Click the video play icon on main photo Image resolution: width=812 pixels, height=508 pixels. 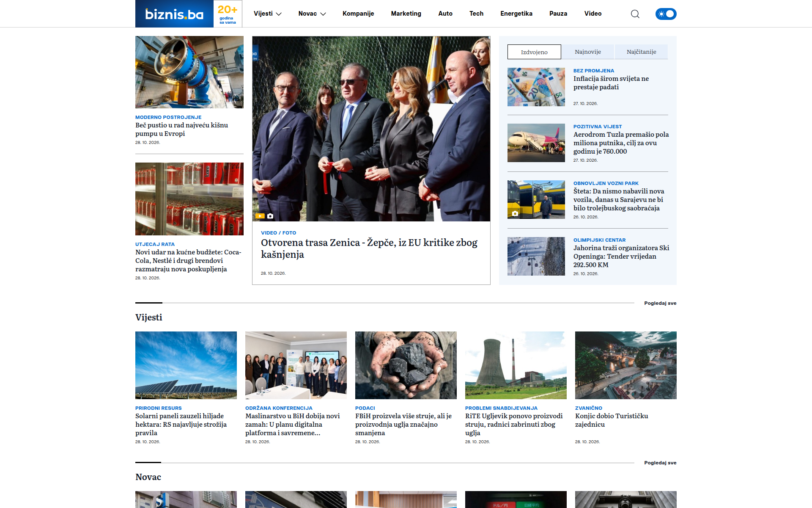click(260, 216)
